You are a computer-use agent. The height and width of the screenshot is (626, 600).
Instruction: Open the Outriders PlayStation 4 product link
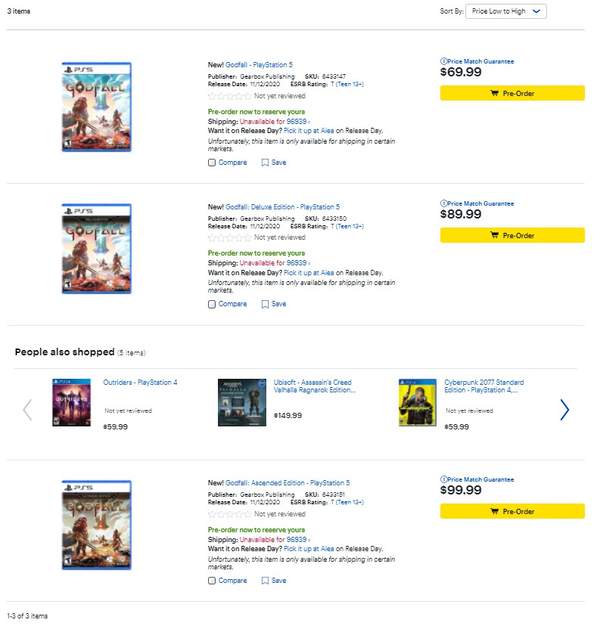coord(141,382)
